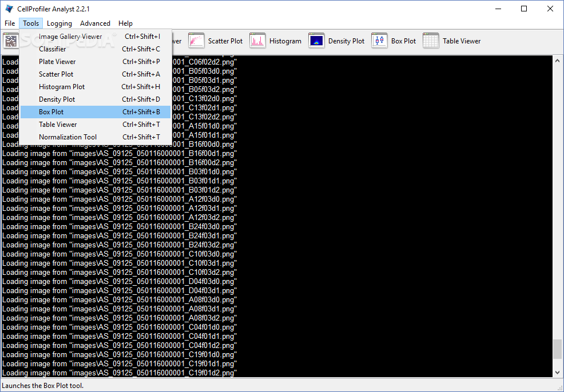Click the Density Plot toolbar icon

pyautogui.click(x=316, y=41)
